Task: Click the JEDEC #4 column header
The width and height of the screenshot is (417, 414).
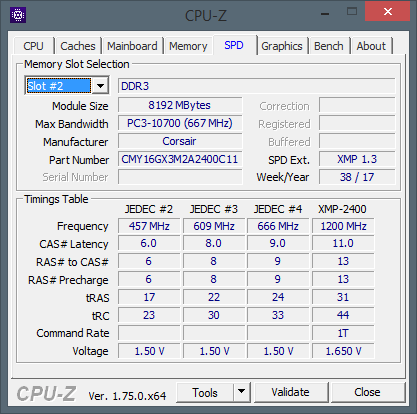Action: coord(278,209)
